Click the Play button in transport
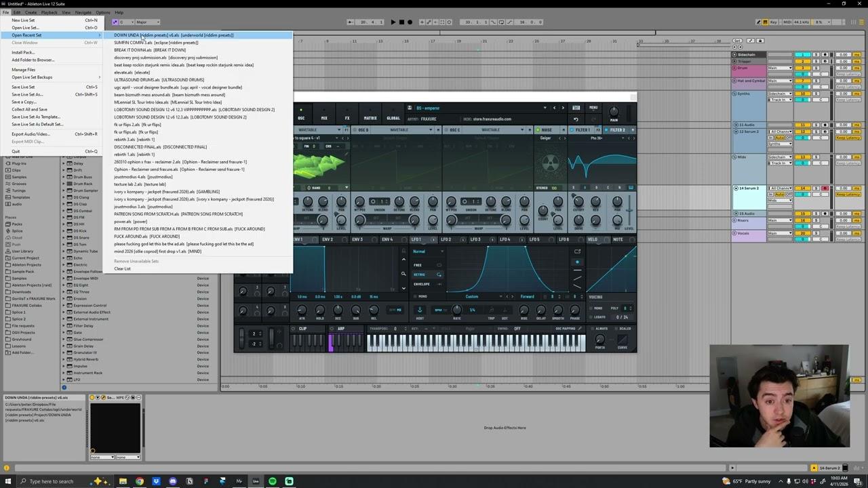Image resolution: width=868 pixels, height=488 pixels. (x=393, y=22)
